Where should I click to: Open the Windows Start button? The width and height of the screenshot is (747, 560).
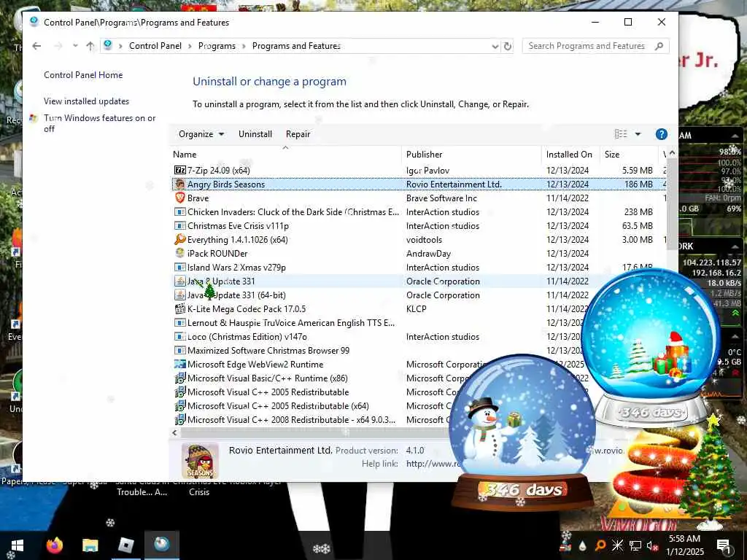click(18, 545)
